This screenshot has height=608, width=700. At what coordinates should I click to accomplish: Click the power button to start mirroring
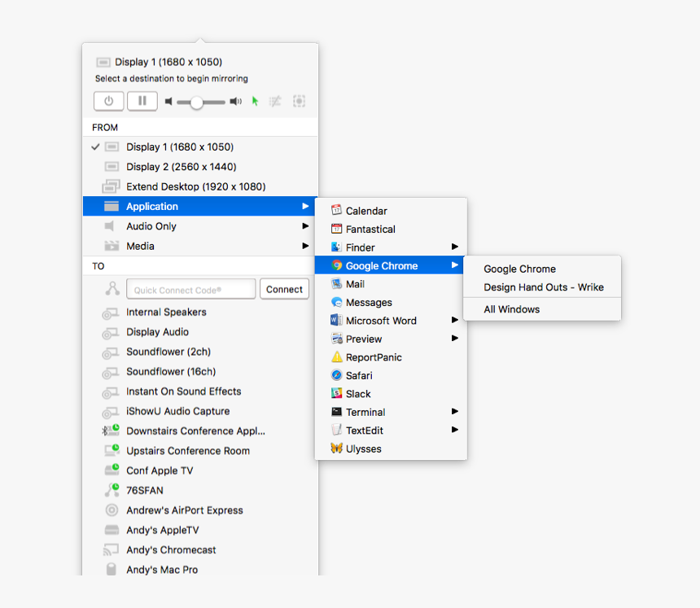(x=108, y=101)
